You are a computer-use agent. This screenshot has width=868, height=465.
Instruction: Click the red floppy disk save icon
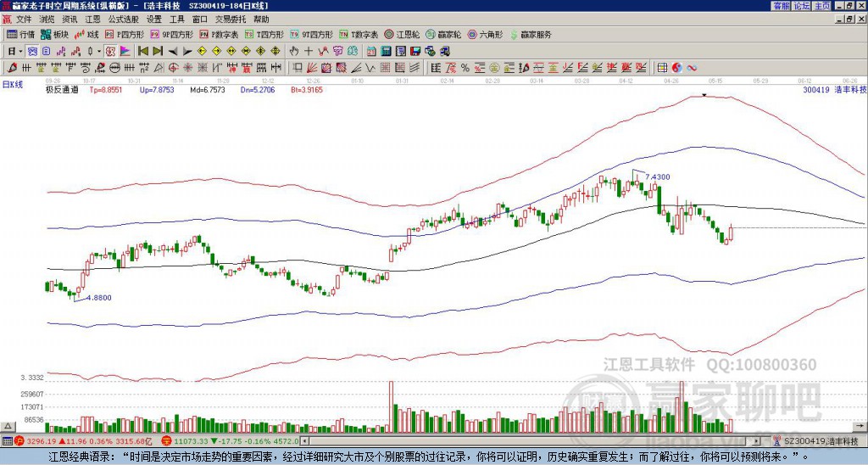415,52
